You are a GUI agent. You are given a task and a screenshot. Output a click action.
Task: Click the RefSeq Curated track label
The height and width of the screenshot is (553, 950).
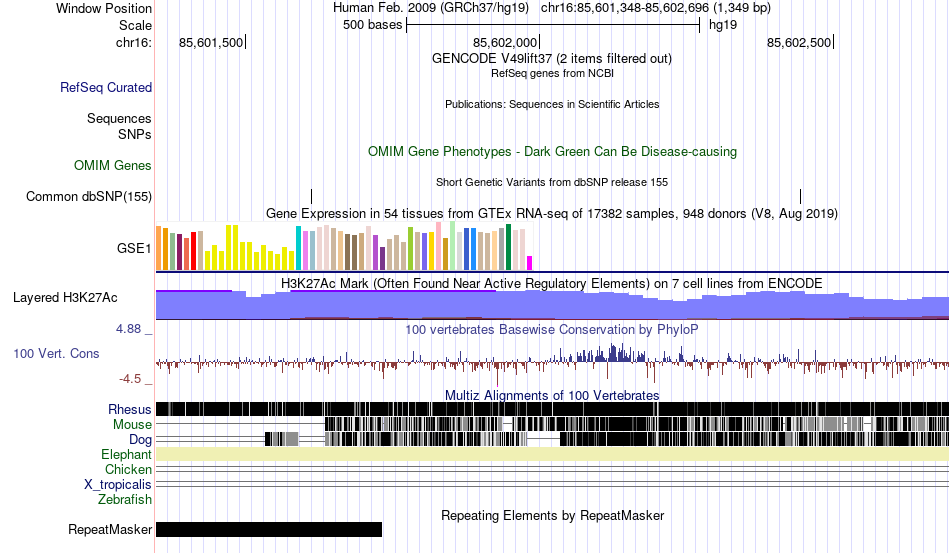106,88
